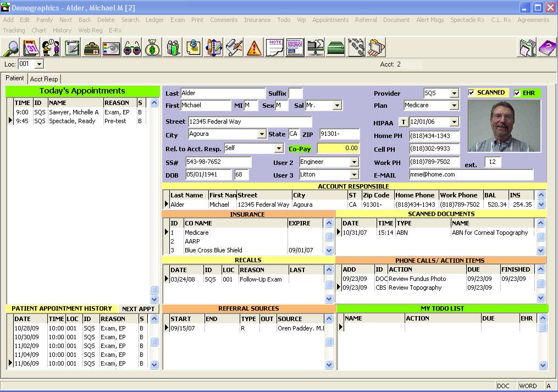Open the appointments calendar icon
Screen dimensions: 558x392
tap(31, 47)
